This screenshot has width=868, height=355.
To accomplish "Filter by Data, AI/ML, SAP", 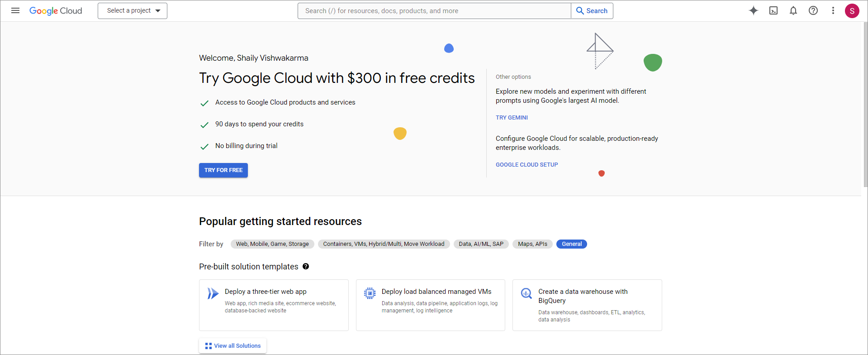I will 481,244.
